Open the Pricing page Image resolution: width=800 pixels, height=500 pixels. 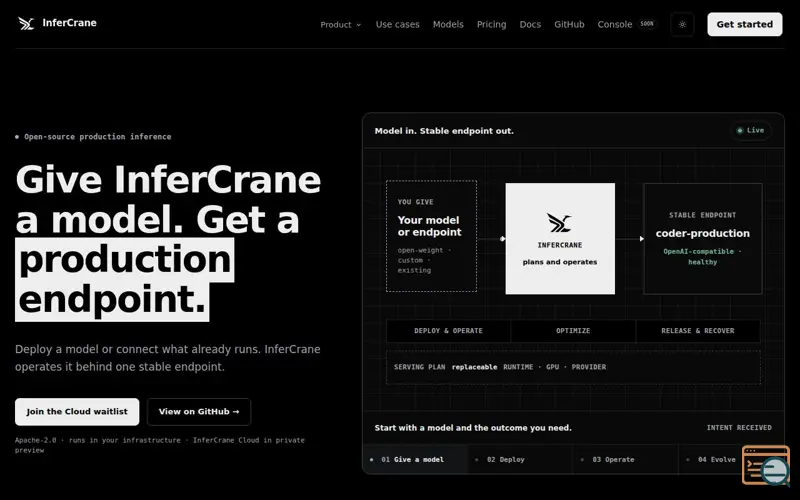click(x=491, y=24)
